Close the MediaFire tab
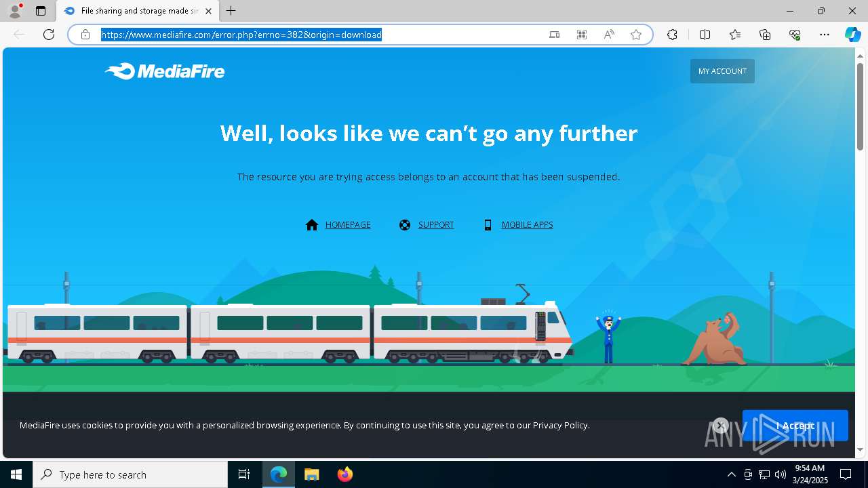Screen dimensions: 868x488 (208, 11)
